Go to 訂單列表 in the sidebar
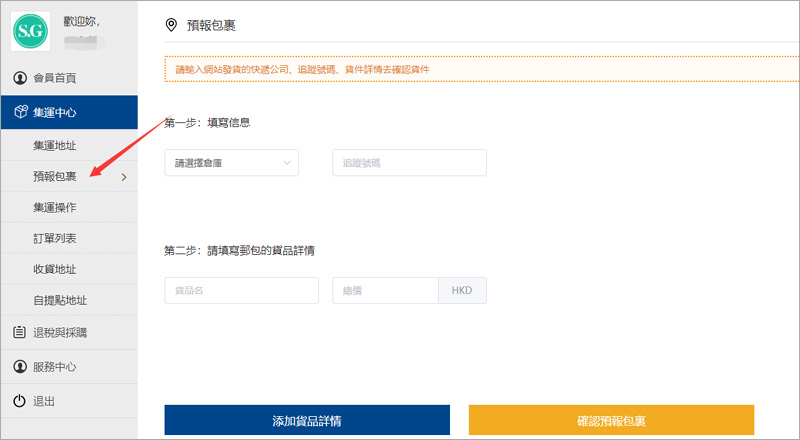Image resolution: width=800 pixels, height=440 pixels. point(54,238)
